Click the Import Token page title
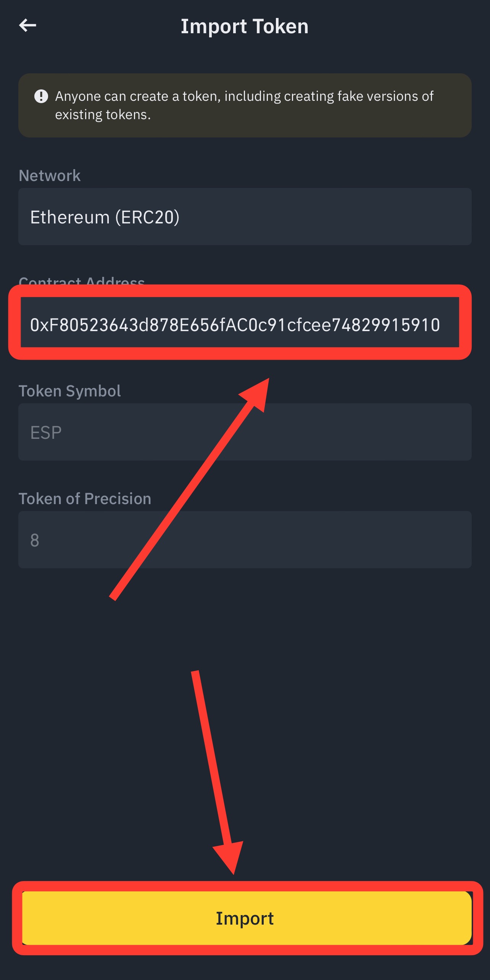 (245, 26)
